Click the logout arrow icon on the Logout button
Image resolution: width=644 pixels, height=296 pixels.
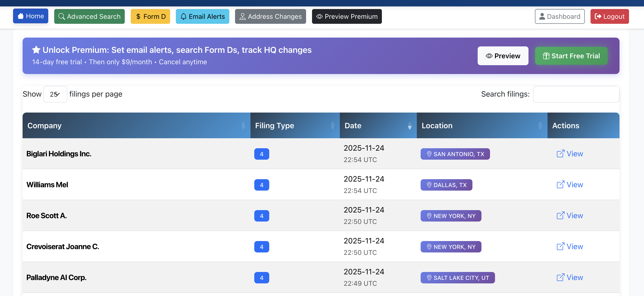point(599,16)
